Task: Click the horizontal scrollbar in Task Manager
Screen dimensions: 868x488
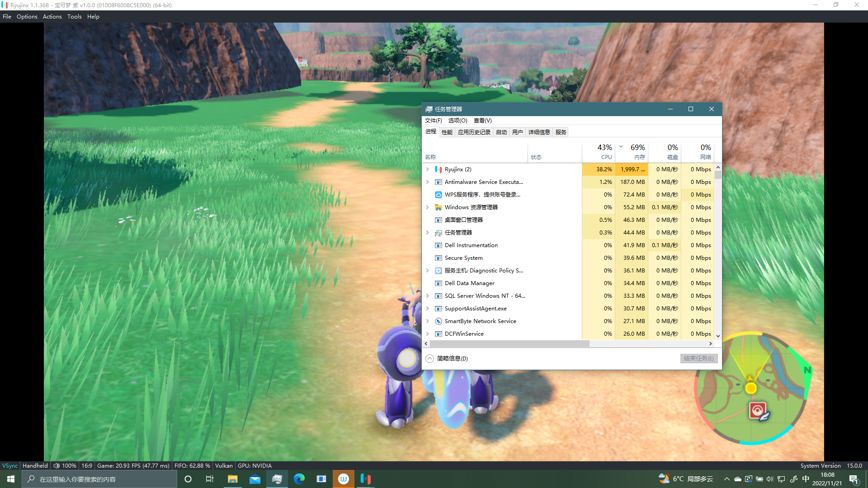Action: 509,344
